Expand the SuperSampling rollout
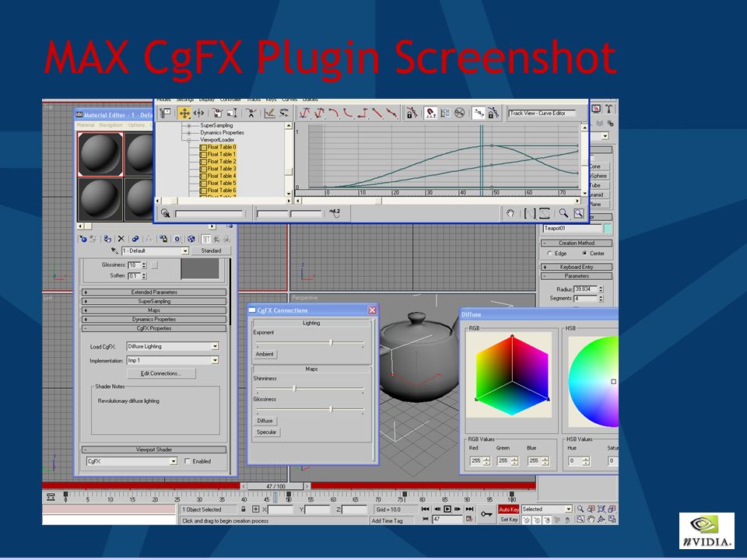Image resolution: width=747 pixels, height=560 pixels. pos(153,301)
